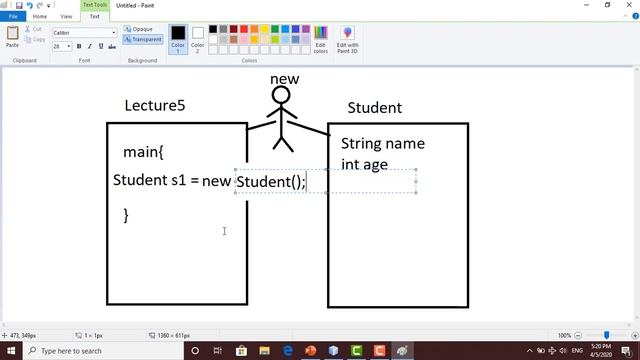Open the Windows Start menu

coord(11,351)
